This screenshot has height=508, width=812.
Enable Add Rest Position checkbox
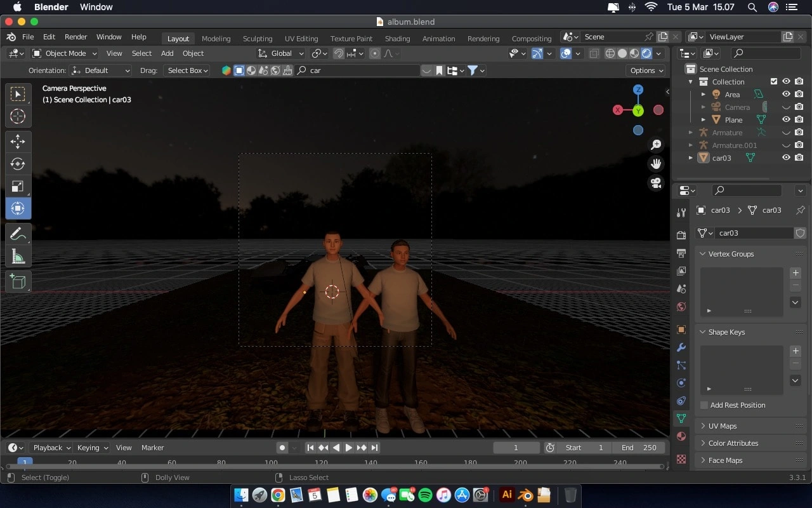(704, 405)
